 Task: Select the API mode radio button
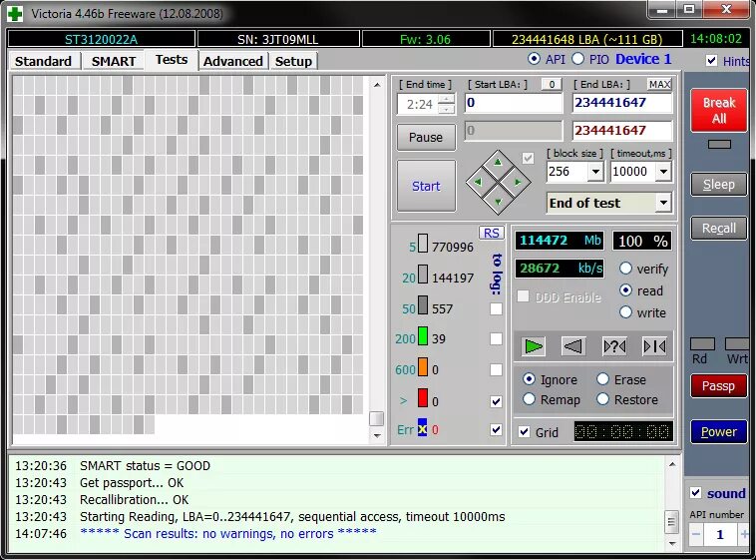[x=534, y=59]
